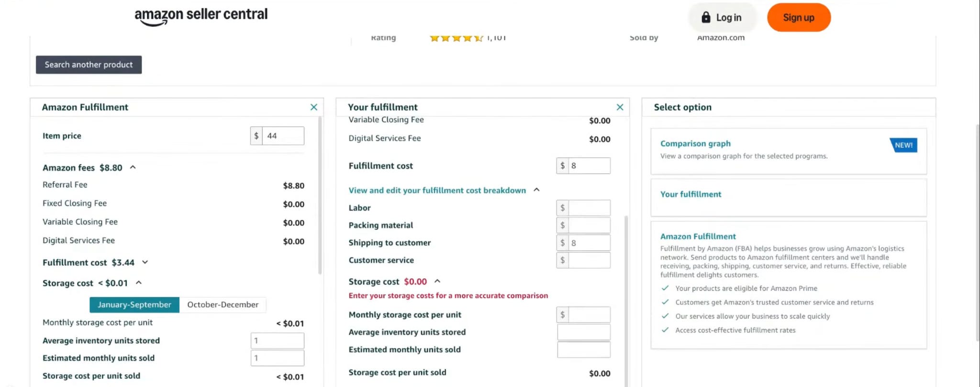Collapse your fulfillment cost breakdown

pos(537,190)
